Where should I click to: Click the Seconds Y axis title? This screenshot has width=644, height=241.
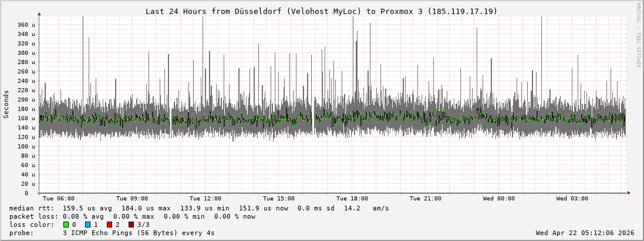click(x=6, y=104)
